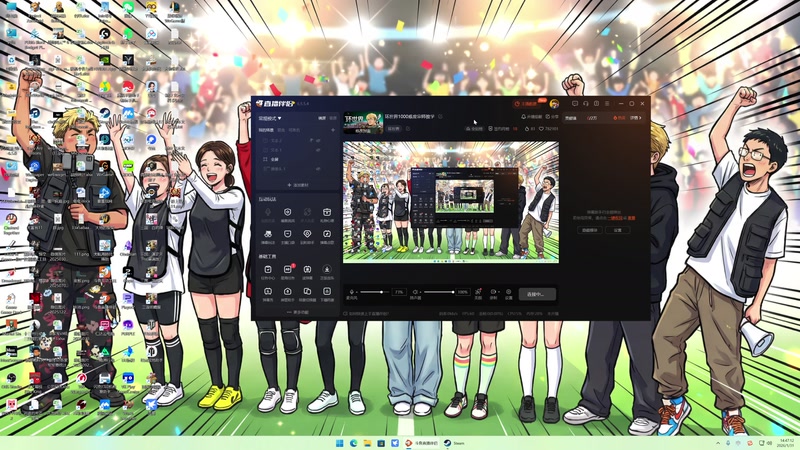Open the flame popularity counter 83
The width and height of the screenshot is (800, 450).
(530, 129)
